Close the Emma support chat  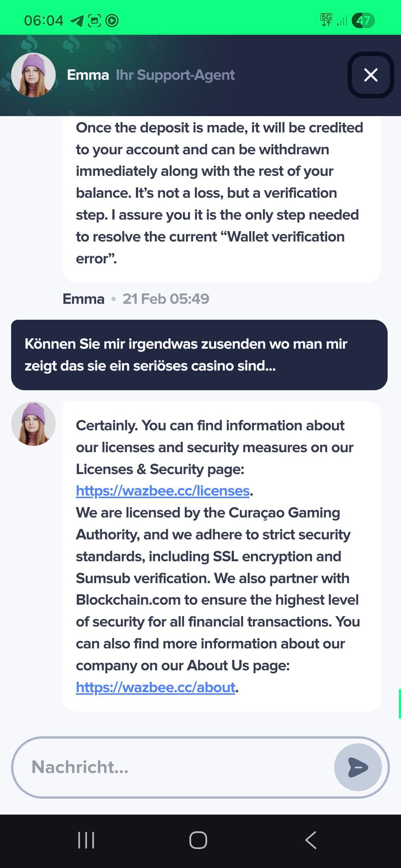pyautogui.click(x=371, y=75)
